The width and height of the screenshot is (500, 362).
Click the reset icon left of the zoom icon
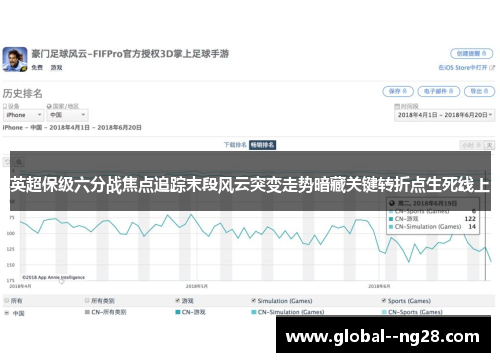tap(7, 162)
